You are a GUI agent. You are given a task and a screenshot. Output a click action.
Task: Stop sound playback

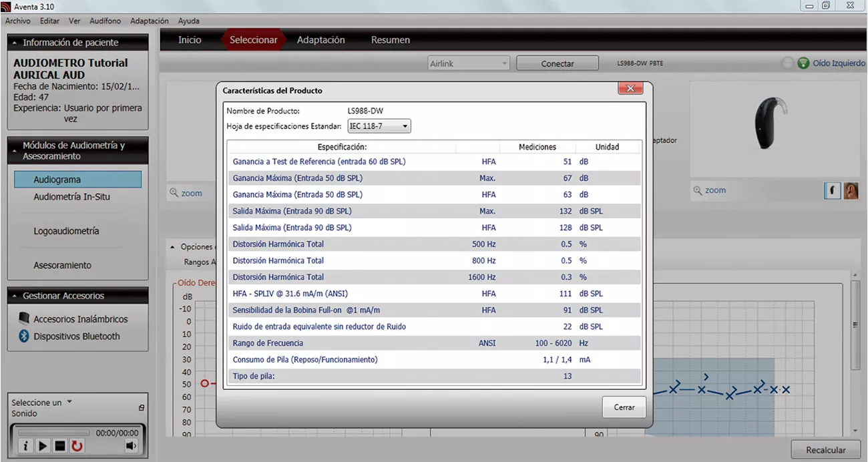[60, 446]
